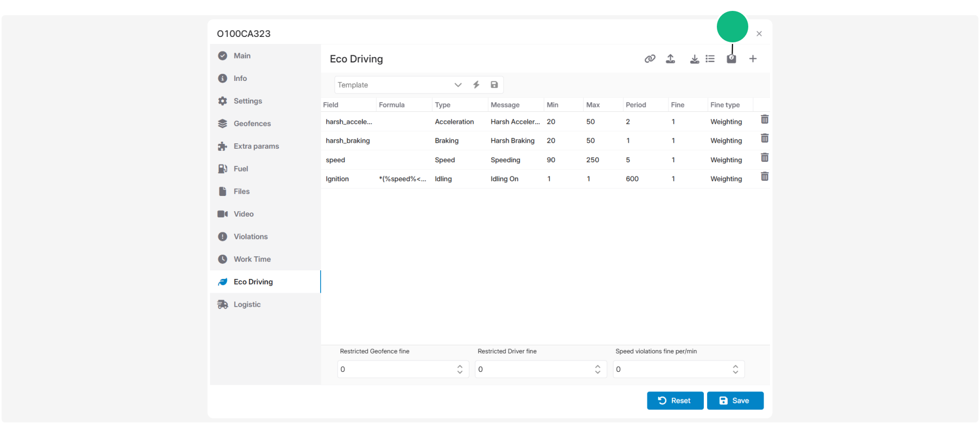Click the link chain icon in header

pyautogui.click(x=650, y=59)
